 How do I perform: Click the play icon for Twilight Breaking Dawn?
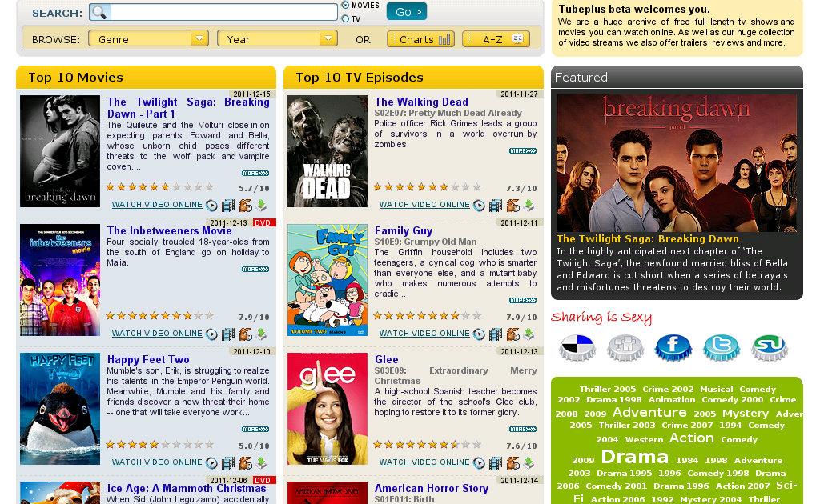[211, 206]
